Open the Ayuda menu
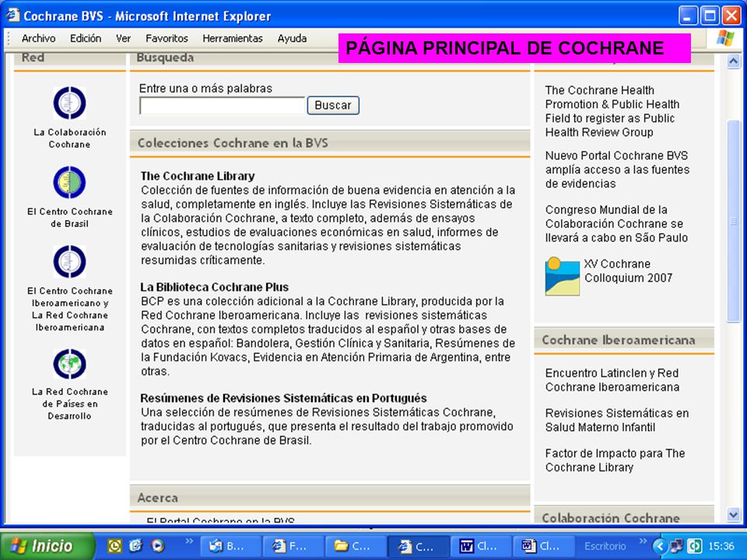Viewport: 747px width, 560px height. [x=292, y=39]
